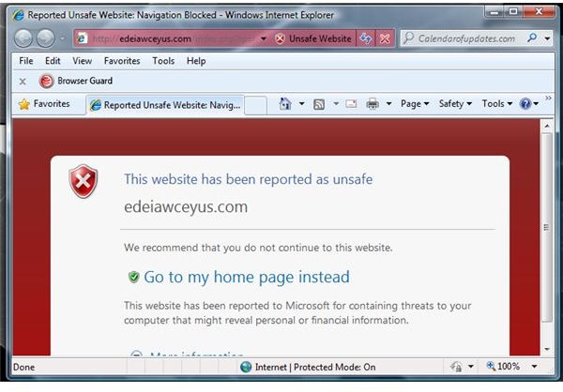Click the green shield beside home page link

click(133, 278)
